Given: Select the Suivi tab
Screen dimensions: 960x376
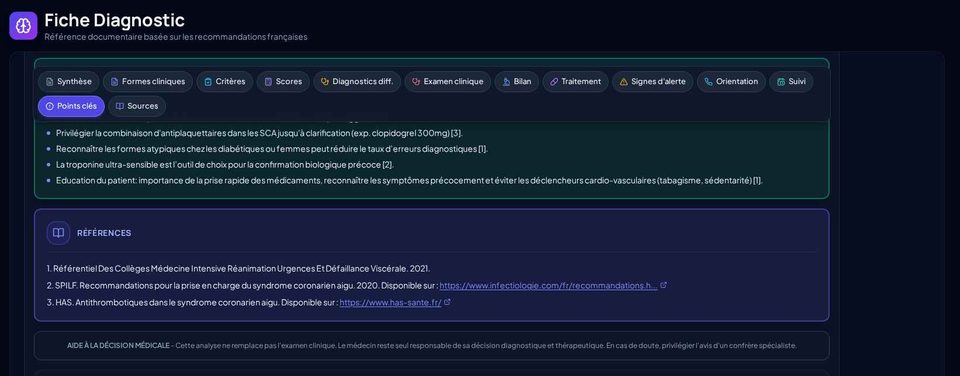Looking at the screenshot, I should point(791,81).
